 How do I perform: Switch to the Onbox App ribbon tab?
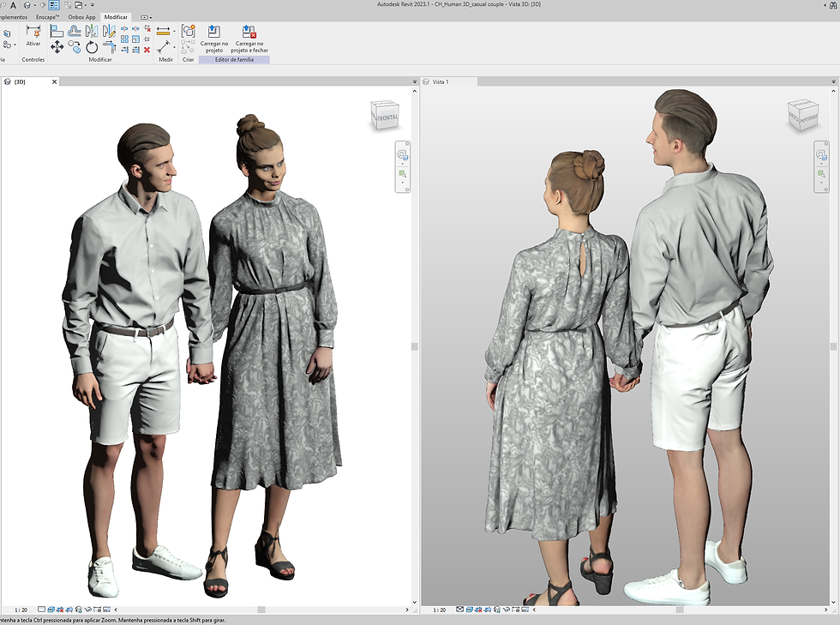(x=81, y=16)
